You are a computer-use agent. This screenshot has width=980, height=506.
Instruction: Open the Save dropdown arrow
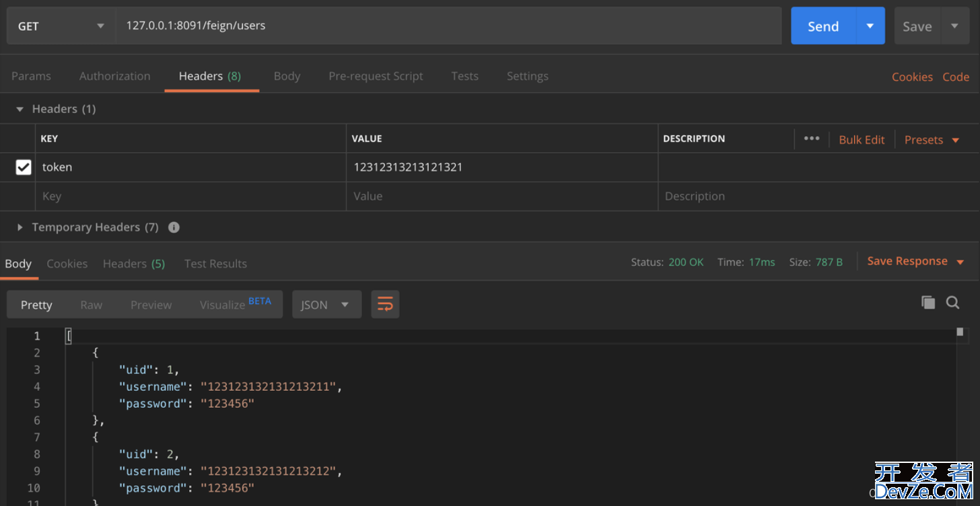pyautogui.click(x=955, y=26)
